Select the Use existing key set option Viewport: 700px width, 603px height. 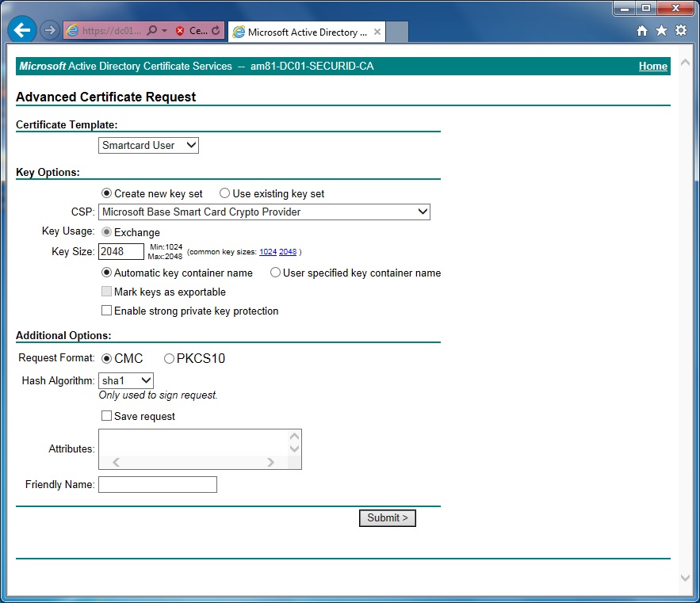(x=225, y=193)
